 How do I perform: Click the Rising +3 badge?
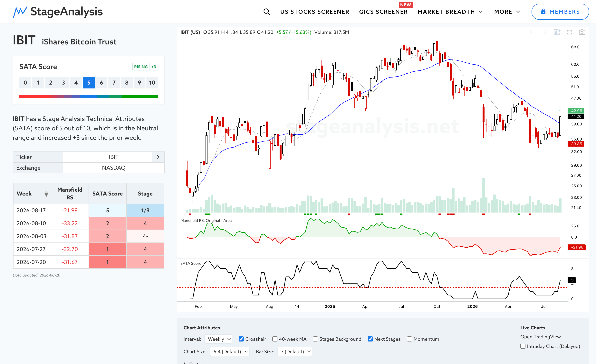point(145,67)
